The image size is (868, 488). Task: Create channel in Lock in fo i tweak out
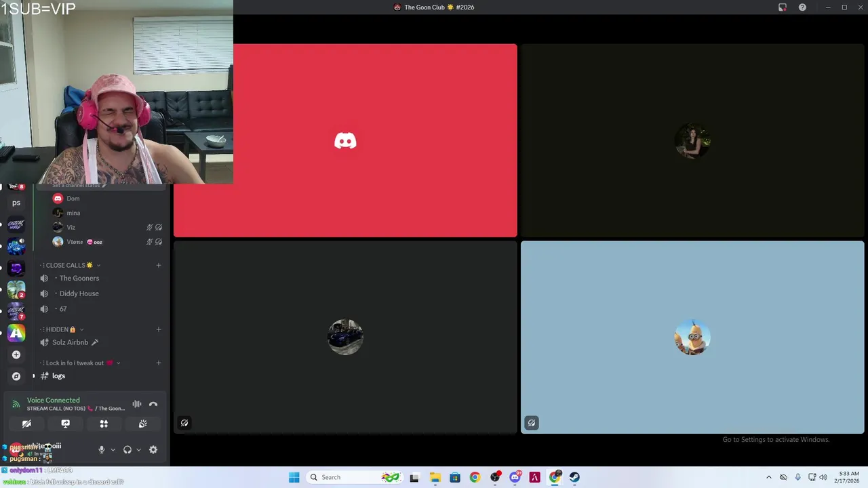(x=159, y=363)
